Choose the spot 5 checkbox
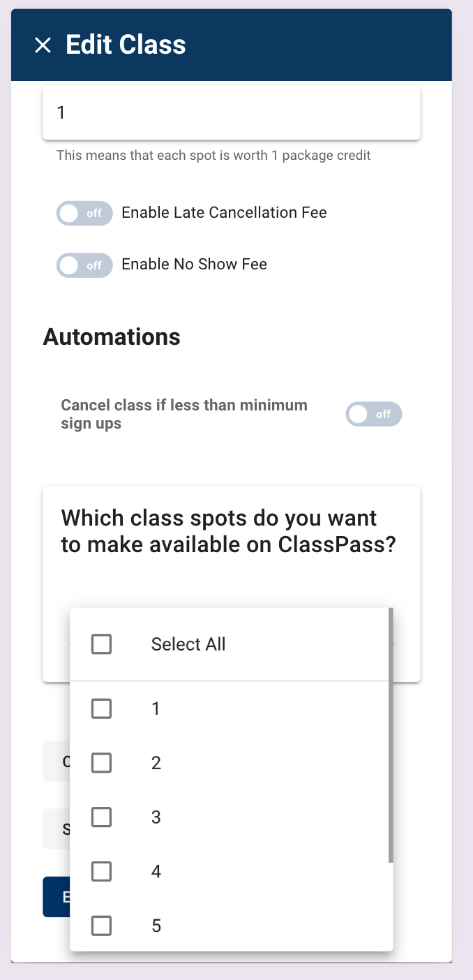The width and height of the screenshot is (473, 980). (102, 926)
